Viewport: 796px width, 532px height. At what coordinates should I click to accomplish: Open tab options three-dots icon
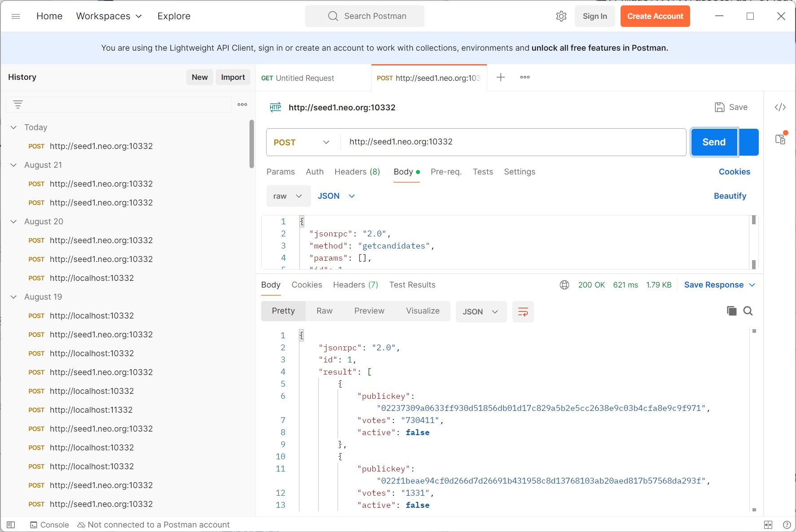click(525, 77)
